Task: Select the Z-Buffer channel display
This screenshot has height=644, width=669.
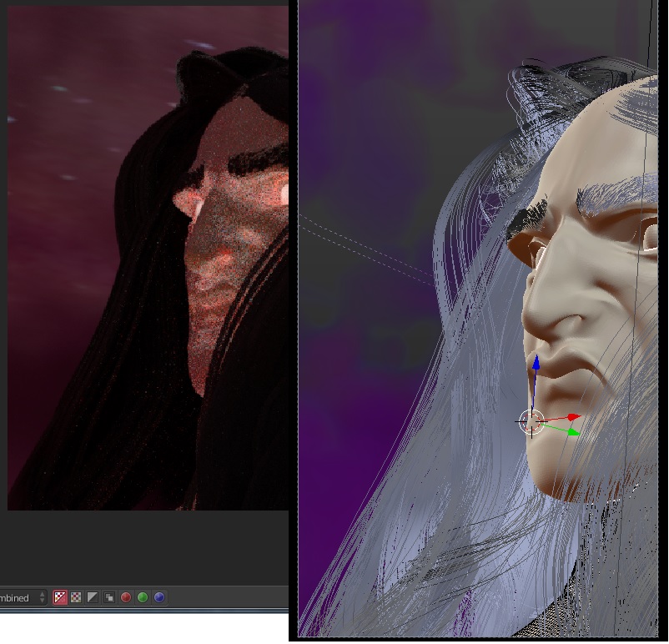Action: (109, 597)
